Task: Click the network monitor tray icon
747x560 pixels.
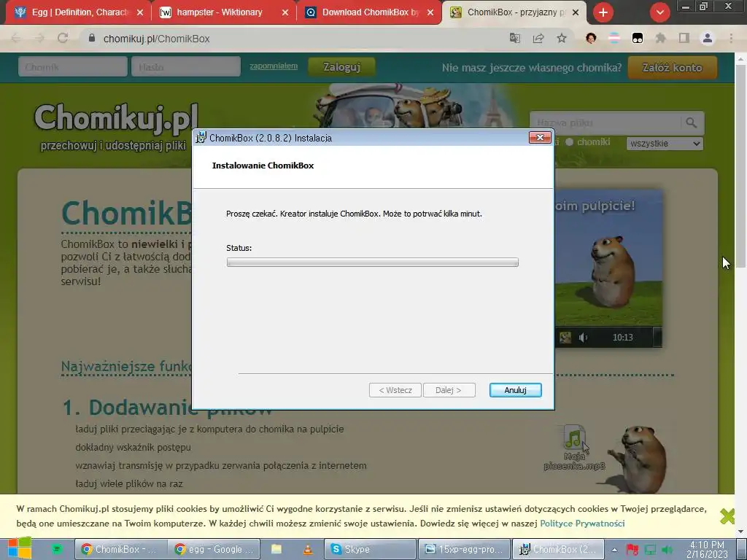Action: pyautogui.click(x=650, y=550)
